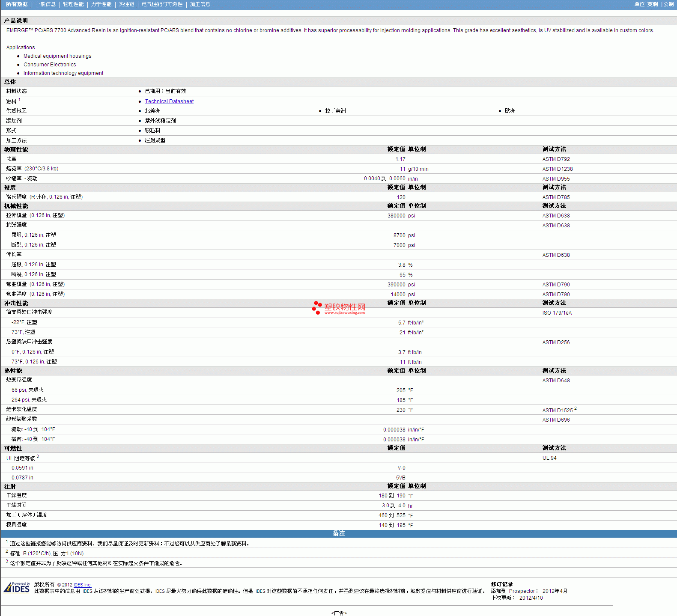The image size is (677, 616).
Task: Click test method ASTM D648
Action: (x=556, y=381)
